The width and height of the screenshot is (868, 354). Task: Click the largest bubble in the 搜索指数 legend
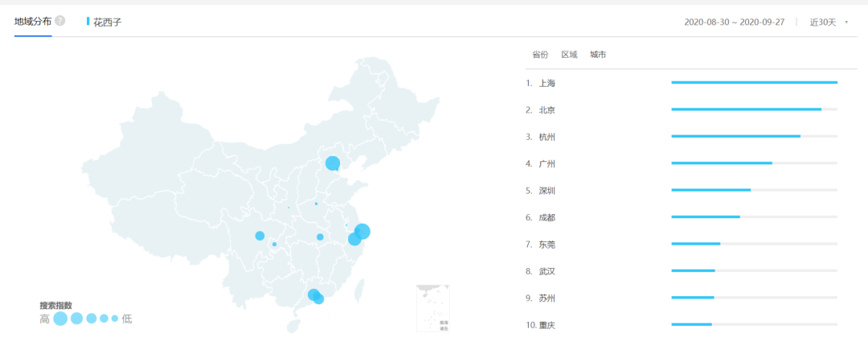pyautogui.click(x=60, y=319)
